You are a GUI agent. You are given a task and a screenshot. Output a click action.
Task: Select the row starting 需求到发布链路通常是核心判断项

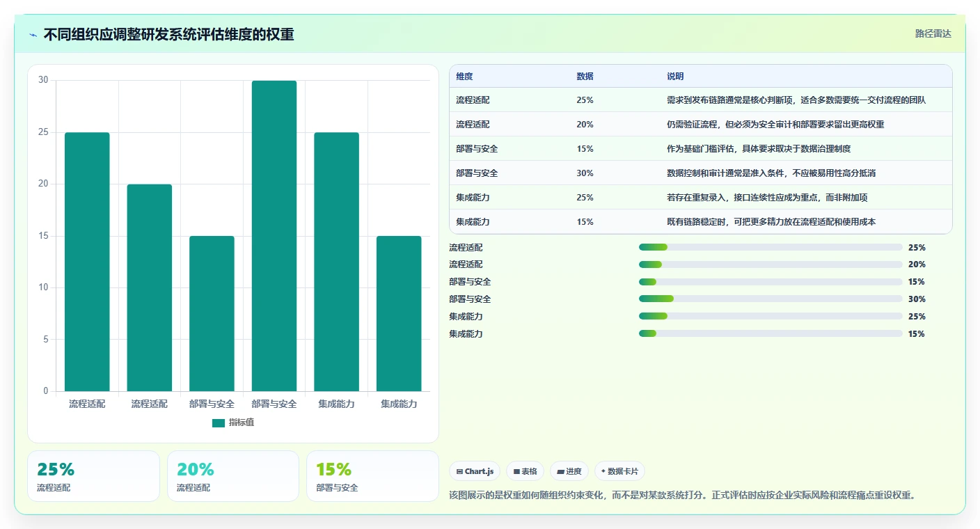click(701, 100)
